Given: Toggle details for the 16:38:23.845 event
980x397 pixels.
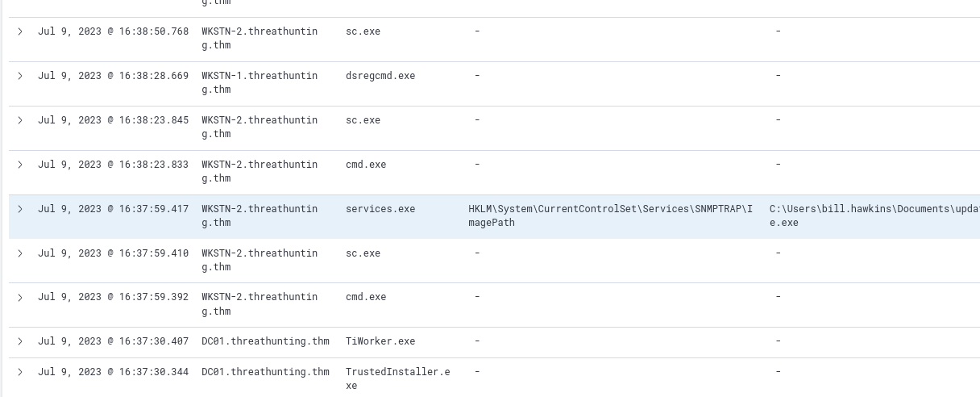Looking at the screenshot, I should point(20,120).
